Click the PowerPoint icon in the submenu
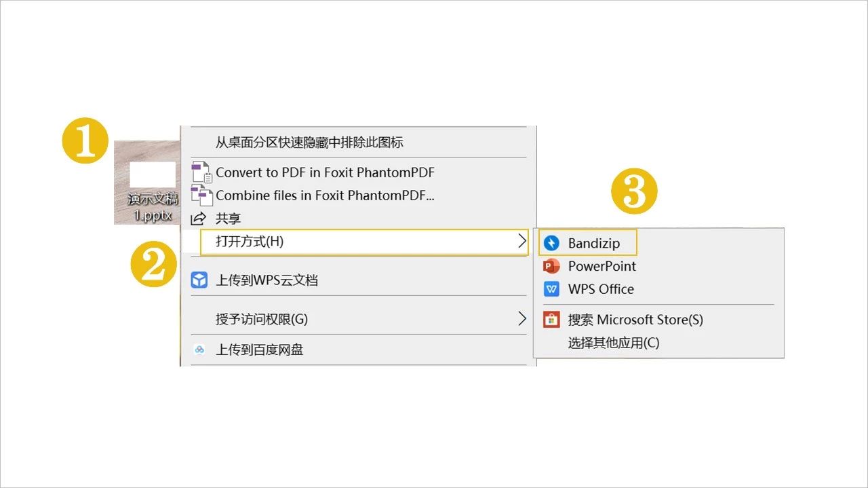Image resolution: width=868 pixels, height=488 pixels. [x=552, y=266]
